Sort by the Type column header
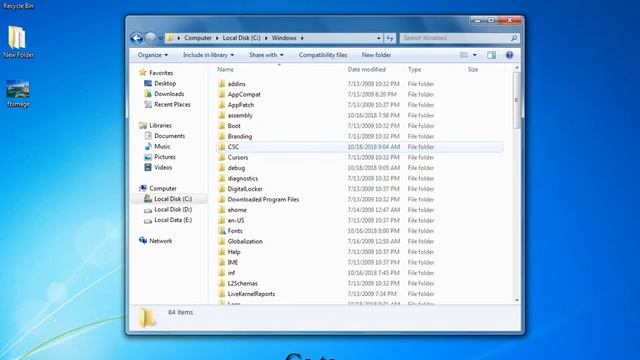Viewport: 640px width, 360px height. coord(414,69)
